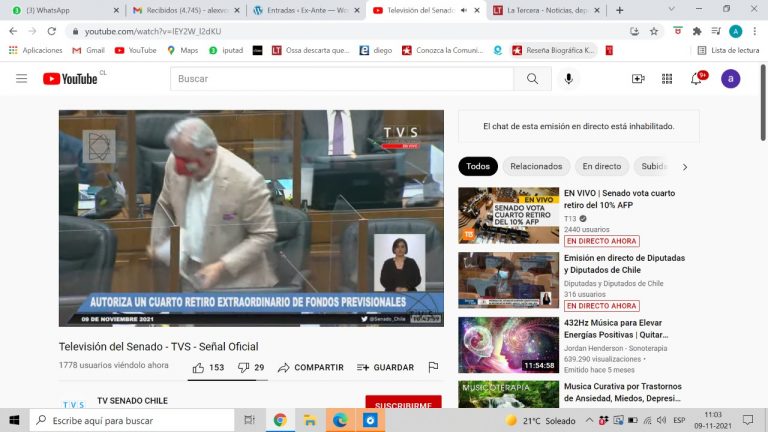Click the browser address bar
This screenshot has height=432, width=768.
pyautogui.click(x=348, y=31)
